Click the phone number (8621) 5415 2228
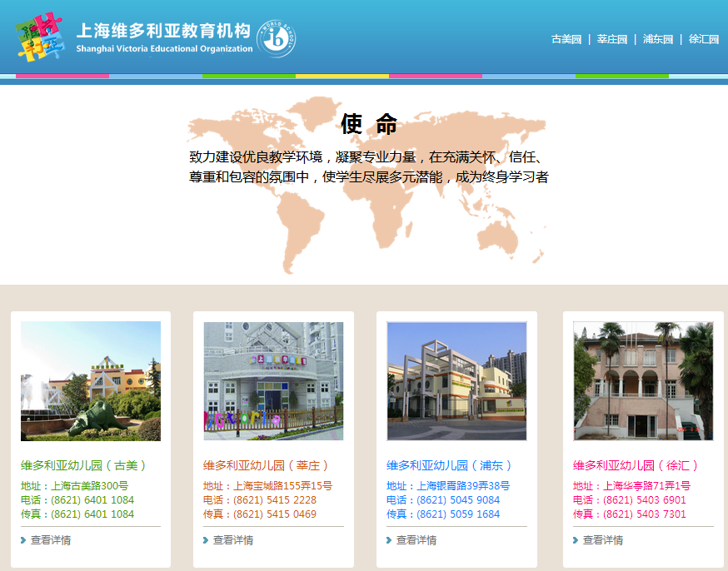 click(x=275, y=500)
